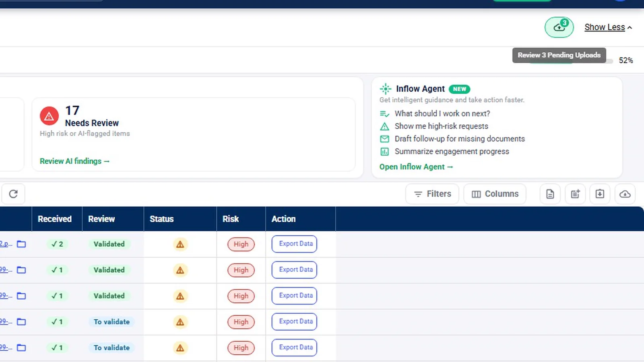Open Inflow Agent via the green link
This screenshot has width=644, height=362.
point(416,167)
